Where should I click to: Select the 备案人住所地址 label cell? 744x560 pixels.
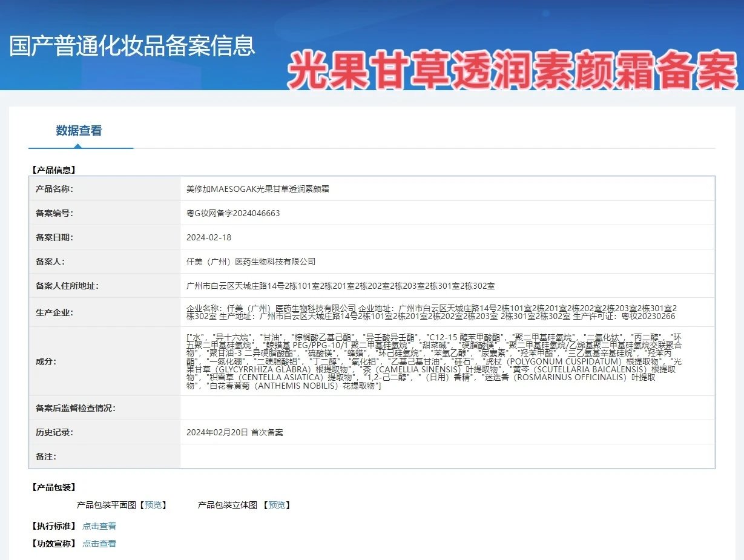(105, 286)
